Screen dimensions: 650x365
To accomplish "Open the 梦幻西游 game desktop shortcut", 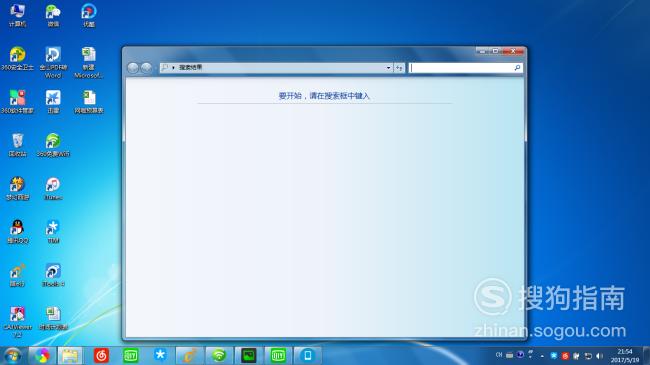I will pyautogui.click(x=17, y=189).
